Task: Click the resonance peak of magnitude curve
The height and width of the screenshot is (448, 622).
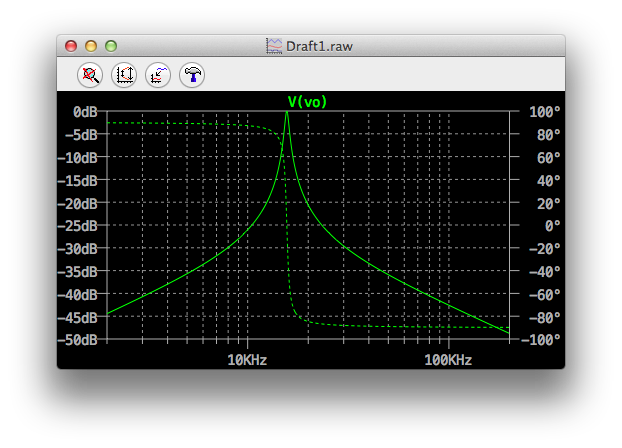Action: 288,114
